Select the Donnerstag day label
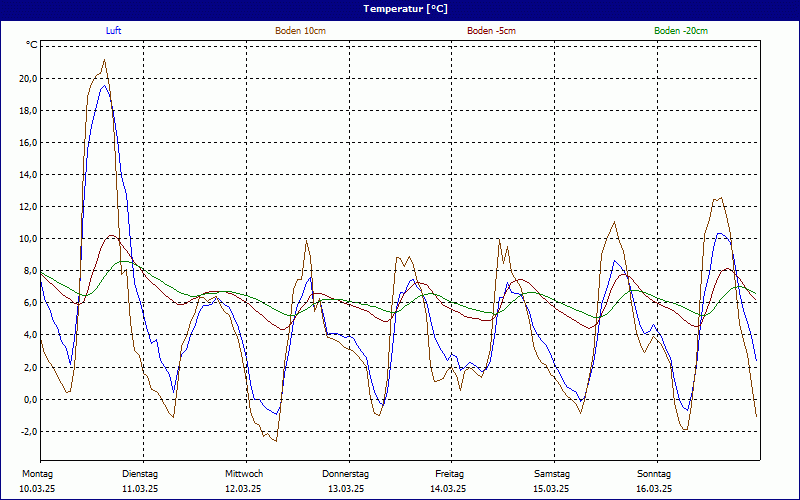The height and width of the screenshot is (500, 800). (x=346, y=474)
